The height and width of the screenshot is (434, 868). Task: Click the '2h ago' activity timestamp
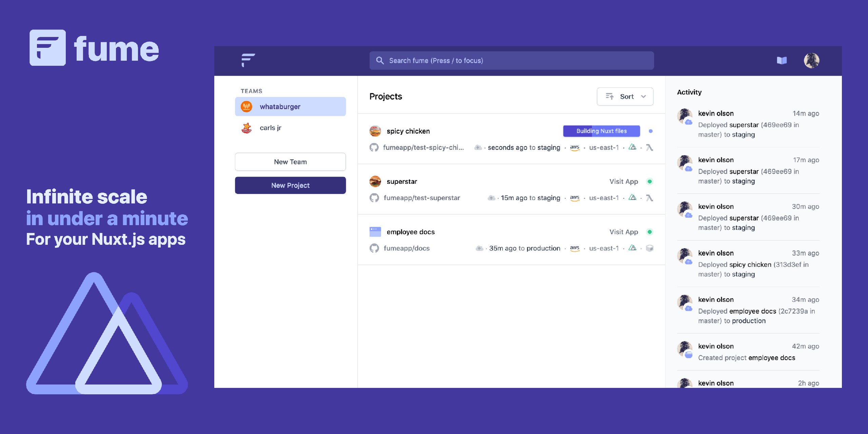pos(808,383)
